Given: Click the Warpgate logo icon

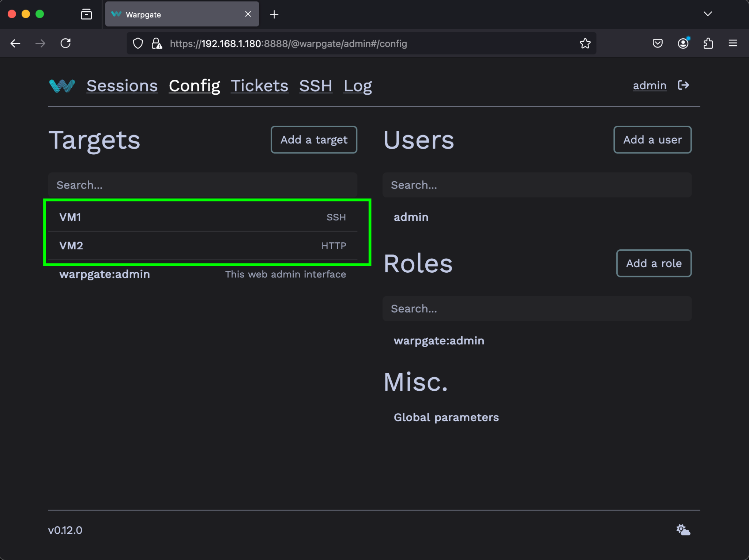Looking at the screenshot, I should (x=61, y=86).
